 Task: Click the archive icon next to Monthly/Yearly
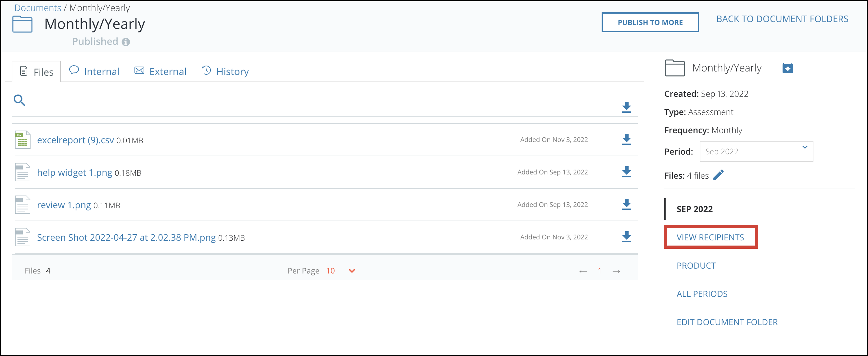point(787,68)
